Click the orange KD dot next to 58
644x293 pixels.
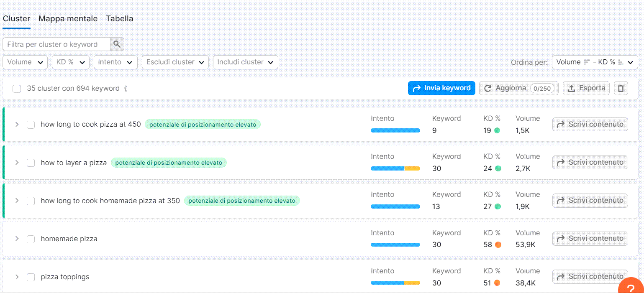498,245
